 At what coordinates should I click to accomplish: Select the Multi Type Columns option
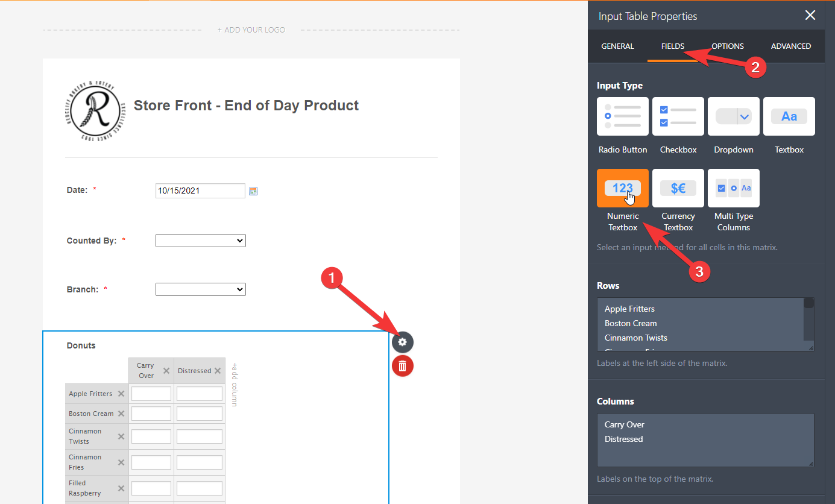tap(734, 189)
